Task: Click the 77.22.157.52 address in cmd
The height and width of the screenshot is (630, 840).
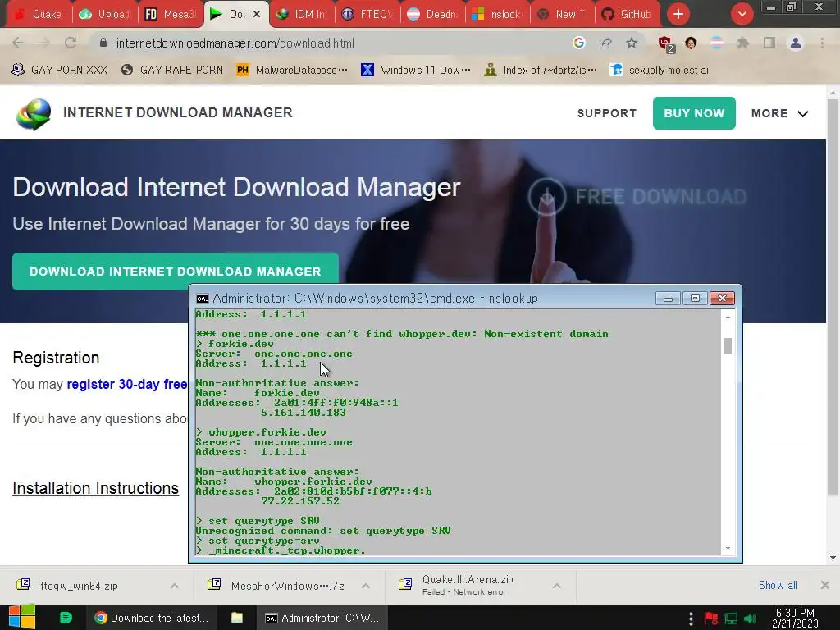Action: [x=300, y=501]
